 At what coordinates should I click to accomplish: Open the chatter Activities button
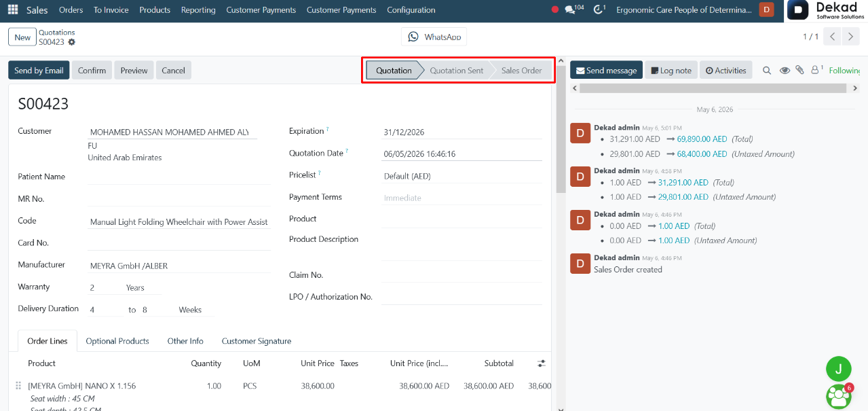click(x=725, y=70)
